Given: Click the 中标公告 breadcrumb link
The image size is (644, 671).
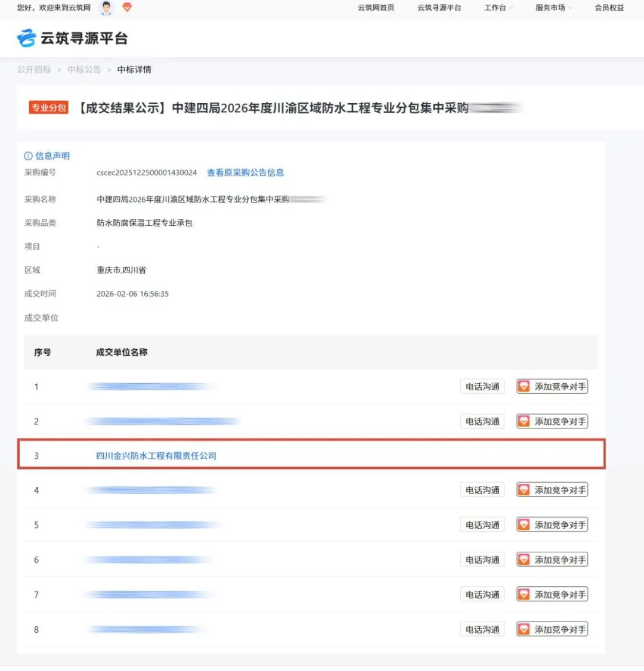Looking at the screenshot, I should coord(83,70).
